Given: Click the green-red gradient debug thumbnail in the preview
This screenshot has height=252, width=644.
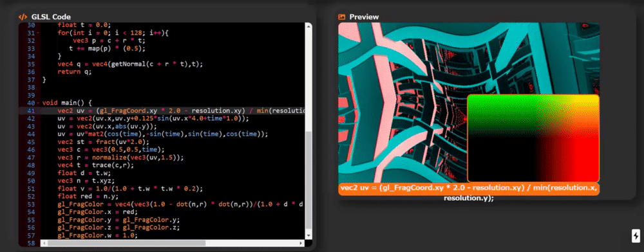Looking at the screenshot, I should coord(533,138).
